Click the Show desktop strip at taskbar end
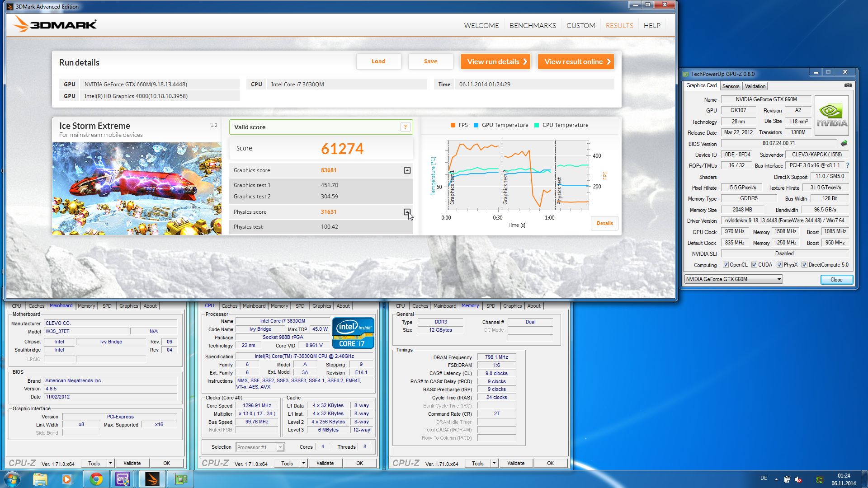 click(864, 479)
